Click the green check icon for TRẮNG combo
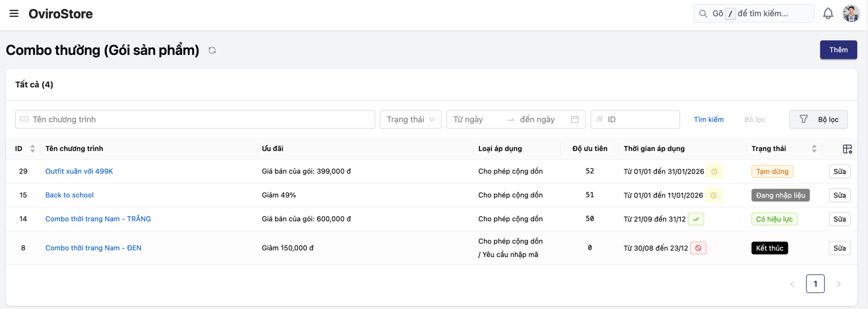Image resolution: width=868 pixels, height=309 pixels. tap(696, 219)
